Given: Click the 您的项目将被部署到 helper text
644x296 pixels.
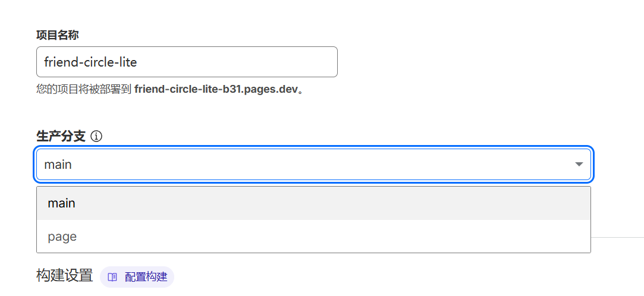Looking at the screenshot, I should pos(84,90).
